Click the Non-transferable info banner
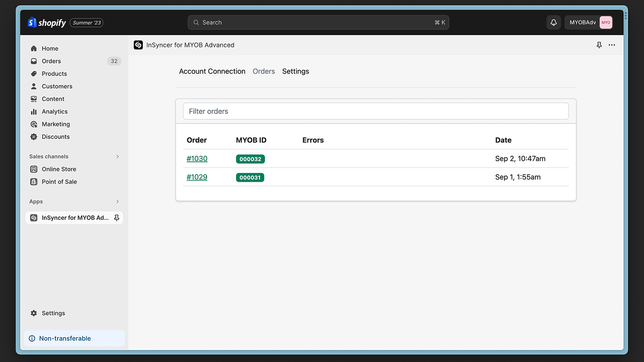The width and height of the screenshot is (644, 362). point(74,338)
